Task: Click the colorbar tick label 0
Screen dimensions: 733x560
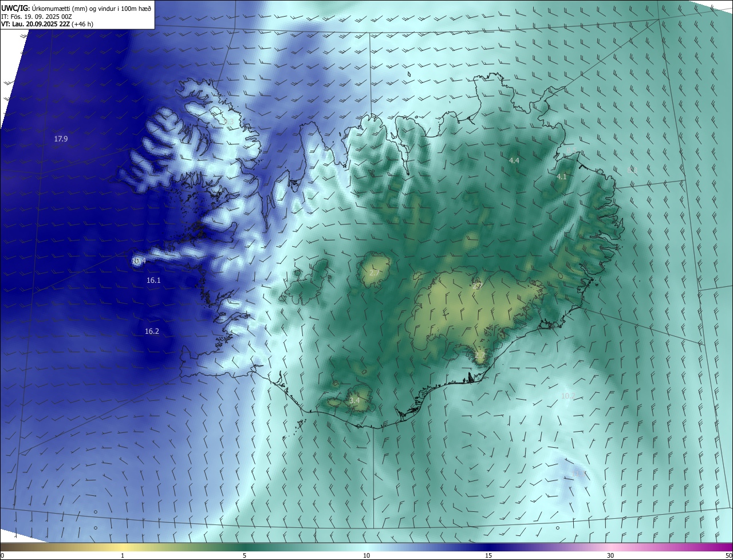Action: [x=2, y=555]
